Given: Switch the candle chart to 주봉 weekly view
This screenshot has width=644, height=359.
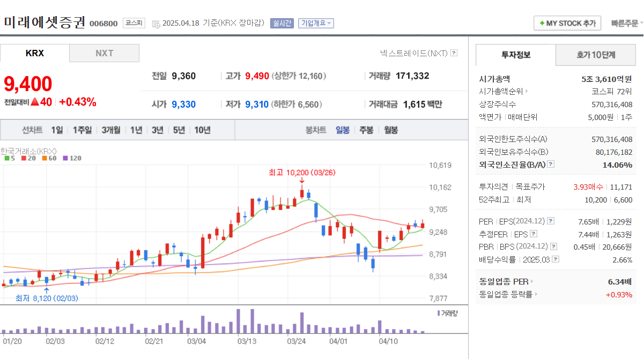Looking at the screenshot, I should pos(366,130).
